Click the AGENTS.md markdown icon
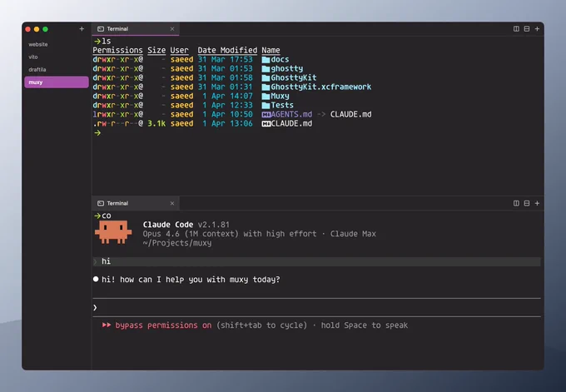The image size is (566, 392). pos(266,114)
